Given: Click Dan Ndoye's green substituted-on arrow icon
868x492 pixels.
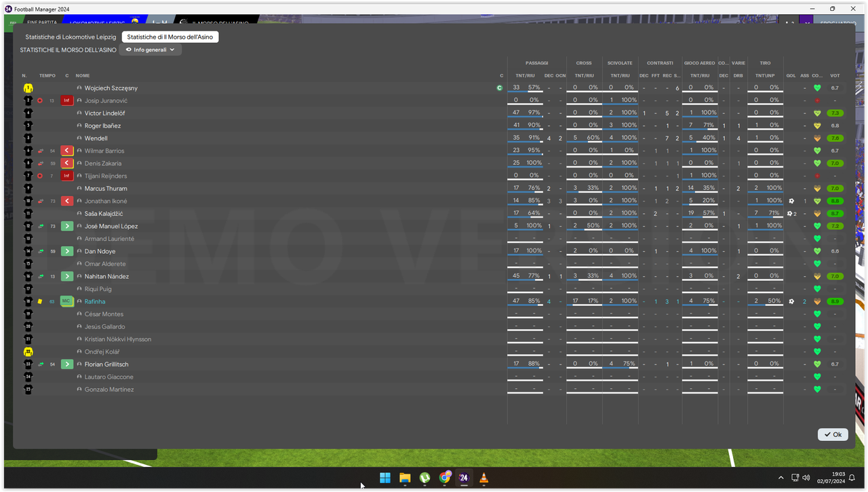Looking at the screenshot, I should point(67,251).
